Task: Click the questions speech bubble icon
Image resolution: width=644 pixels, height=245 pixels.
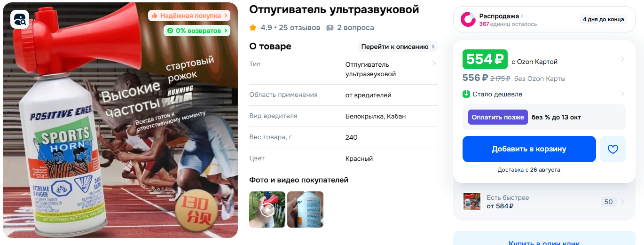Action: click(x=330, y=28)
